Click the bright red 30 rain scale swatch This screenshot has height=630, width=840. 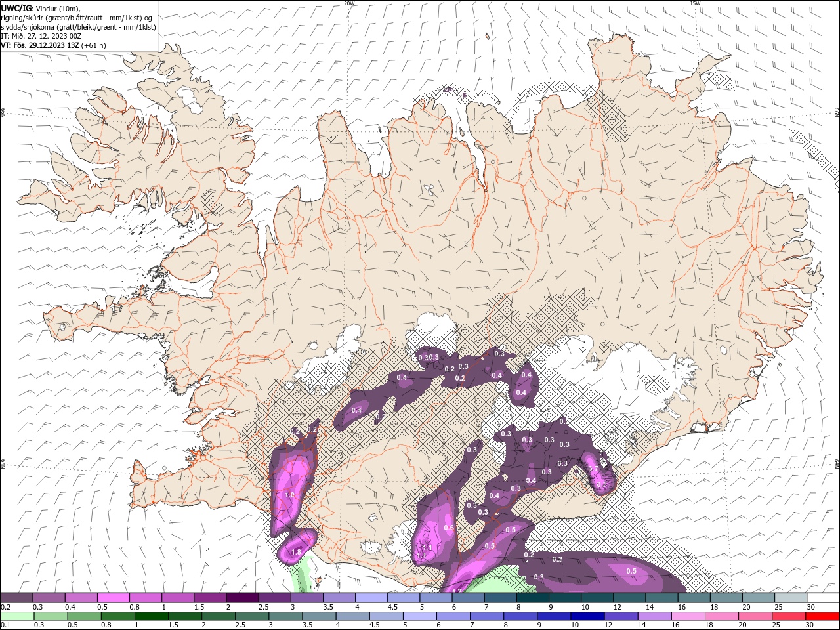822,616
